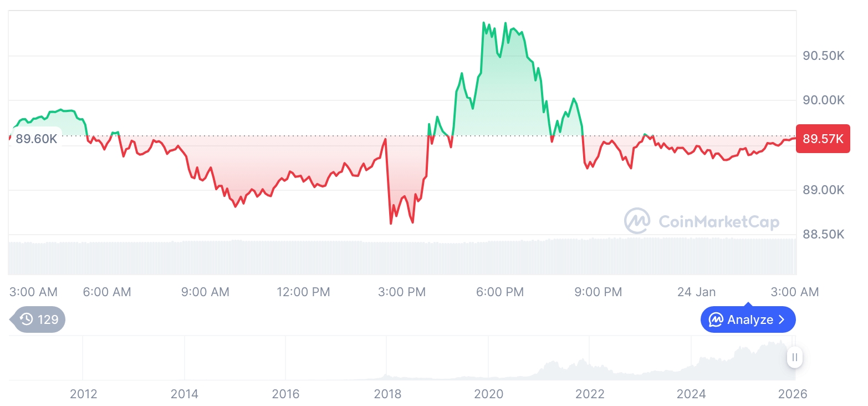This screenshot has height=406, width=868.
Task: Click the 88.50K price axis label
Action: coord(824,235)
